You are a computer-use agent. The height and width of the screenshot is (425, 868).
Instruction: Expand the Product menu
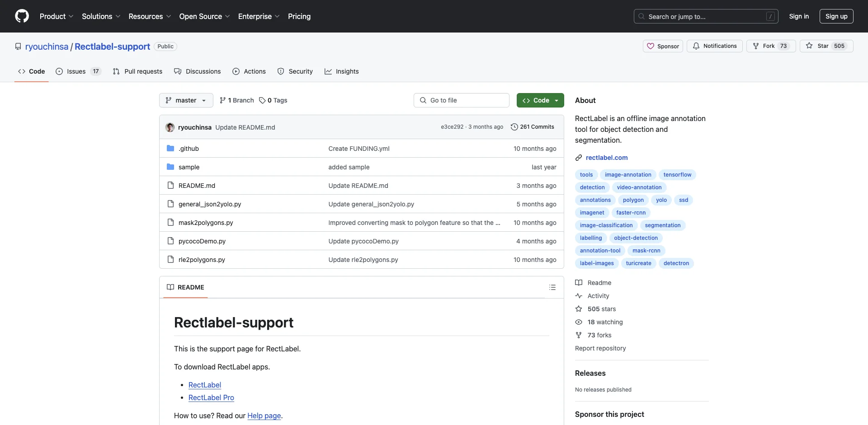(56, 16)
